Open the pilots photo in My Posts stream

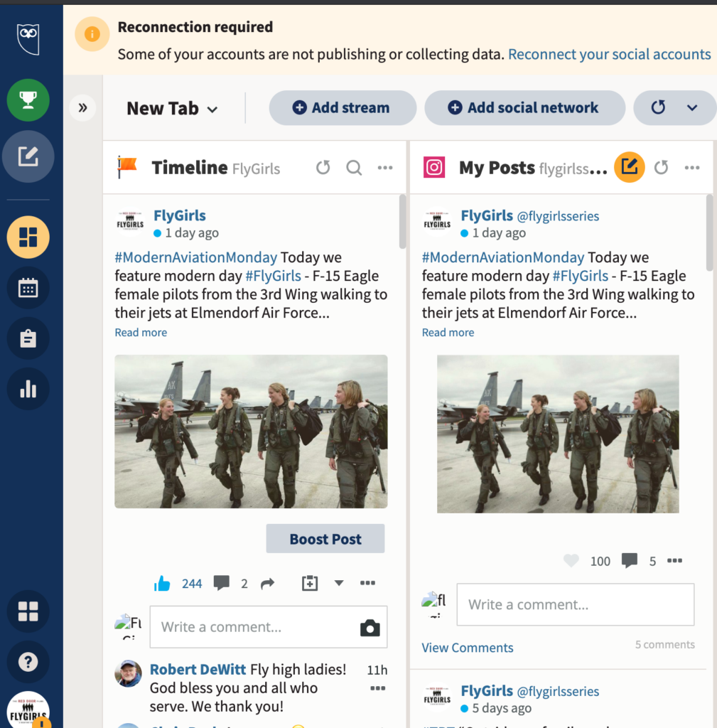[x=558, y=434]
